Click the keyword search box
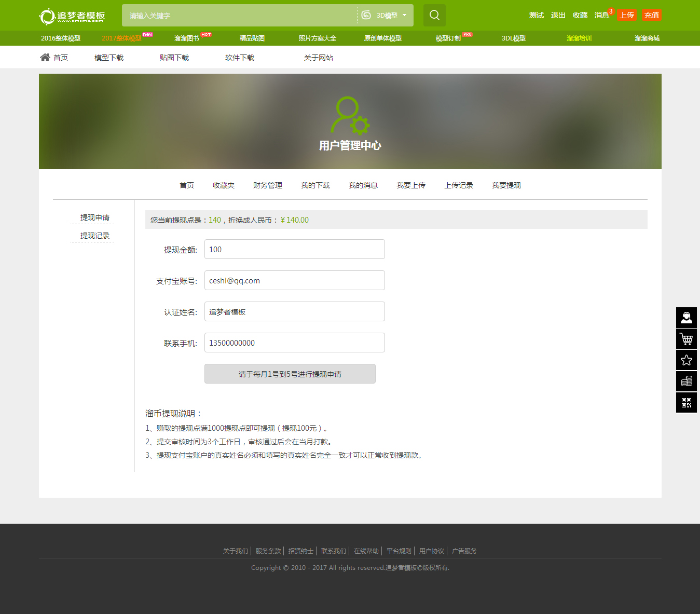700x614 pixels. (x=239, y=16)
